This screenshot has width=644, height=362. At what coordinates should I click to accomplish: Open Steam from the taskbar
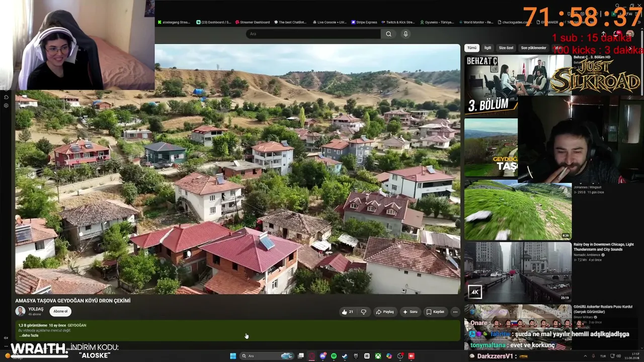click(x=345, y=356)
